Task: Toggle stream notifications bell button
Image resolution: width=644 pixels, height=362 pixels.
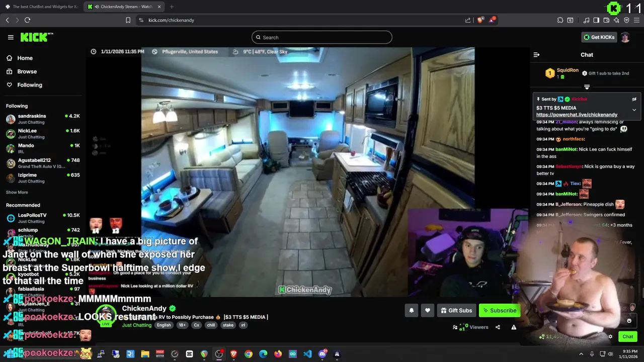Action: tap(411, 311)
